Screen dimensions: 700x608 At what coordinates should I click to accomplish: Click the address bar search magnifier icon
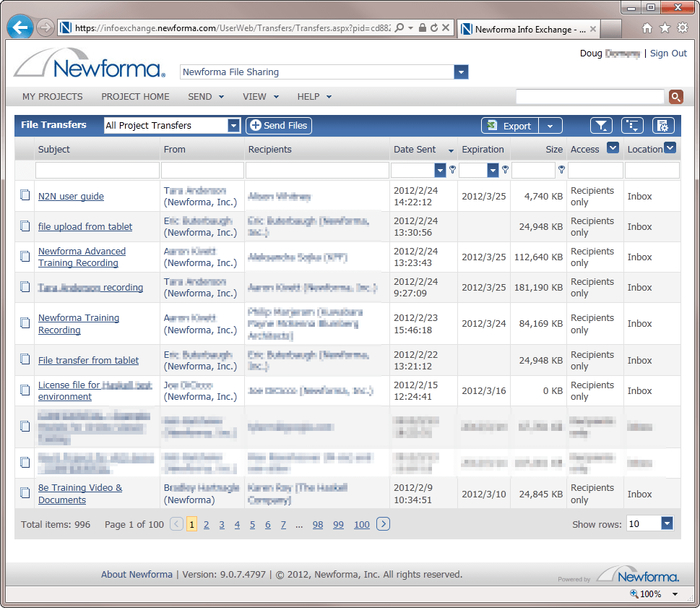coord(399,27)
